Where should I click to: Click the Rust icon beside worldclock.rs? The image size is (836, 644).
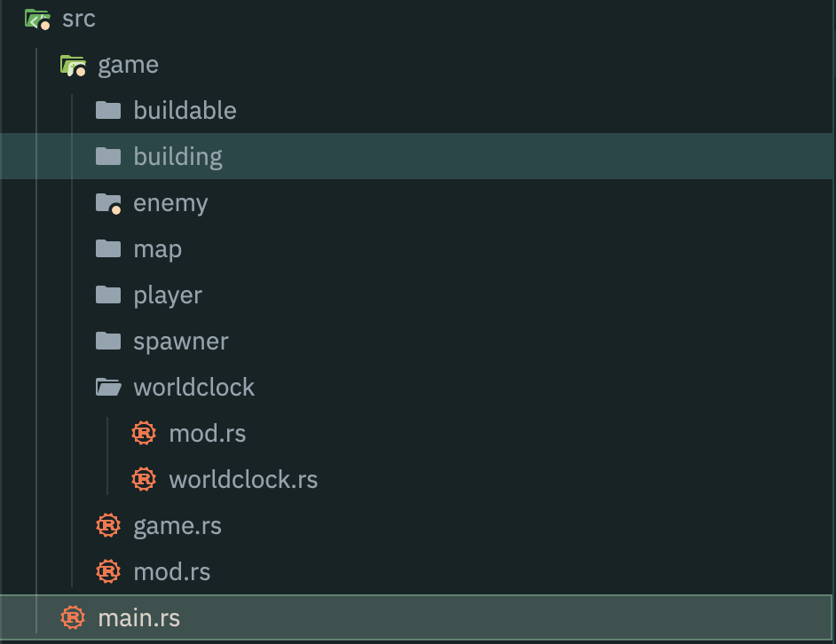(144, 479)
